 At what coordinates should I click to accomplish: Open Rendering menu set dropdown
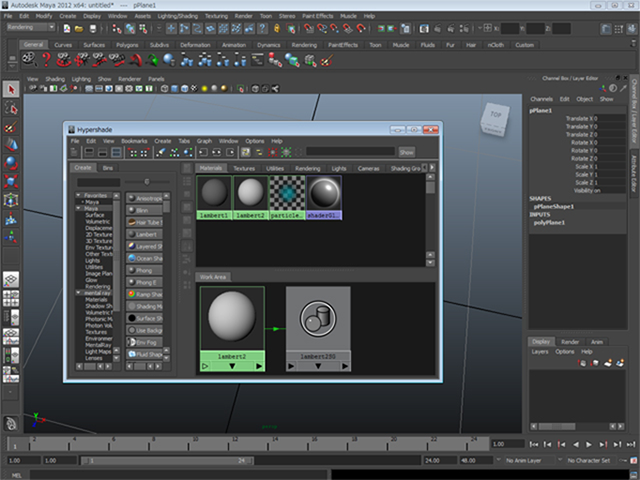31,27
